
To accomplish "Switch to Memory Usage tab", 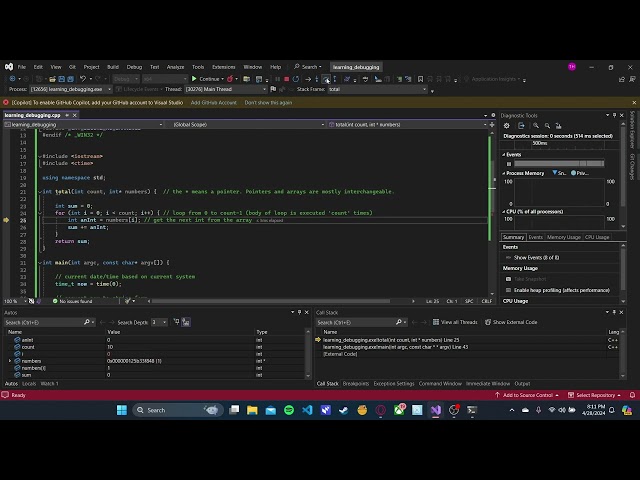I will pos(563,237).
